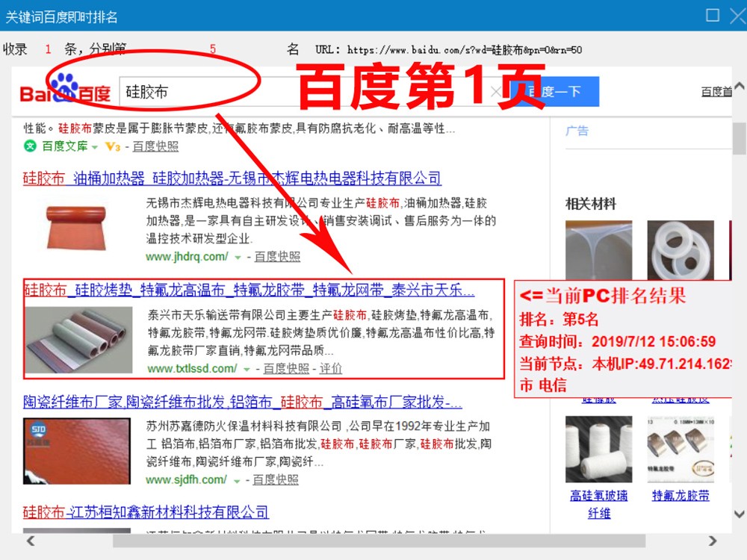Open the 百度首 link at top right
Image resolution: width=747 pixels, height=560 pixels.
click(716, 91)
